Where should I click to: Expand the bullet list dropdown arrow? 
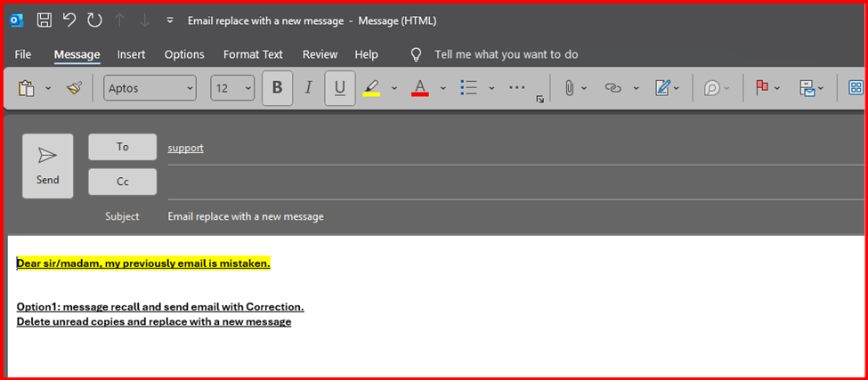point(491,88)
